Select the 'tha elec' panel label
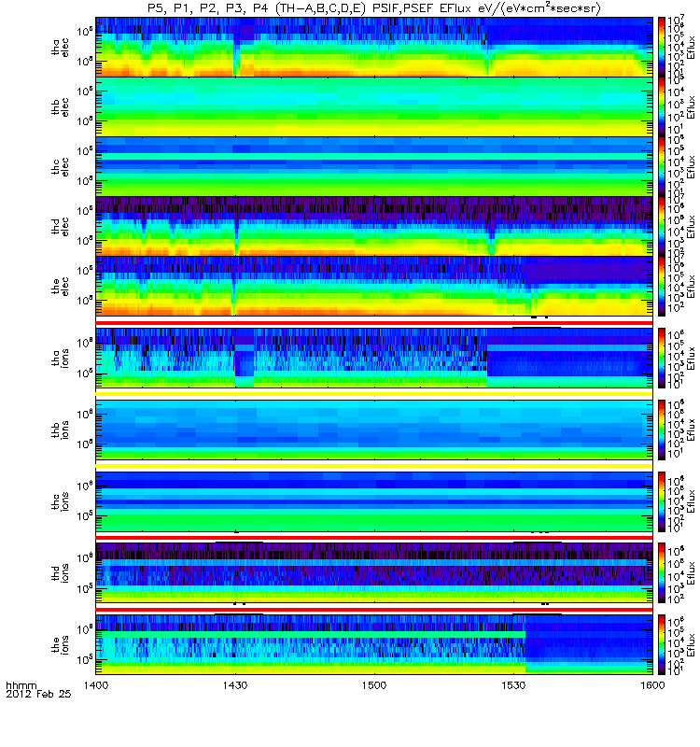 [x=60, y=48]
